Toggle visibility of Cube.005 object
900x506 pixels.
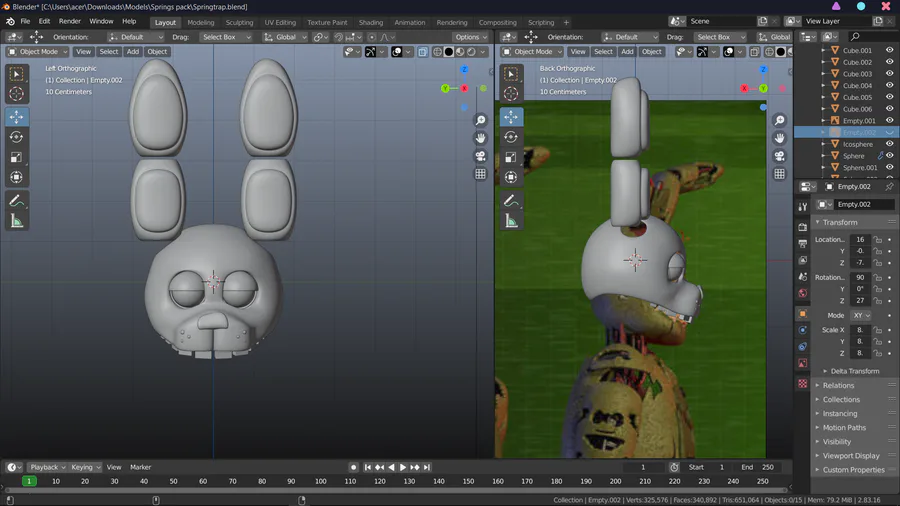(889, 97)
